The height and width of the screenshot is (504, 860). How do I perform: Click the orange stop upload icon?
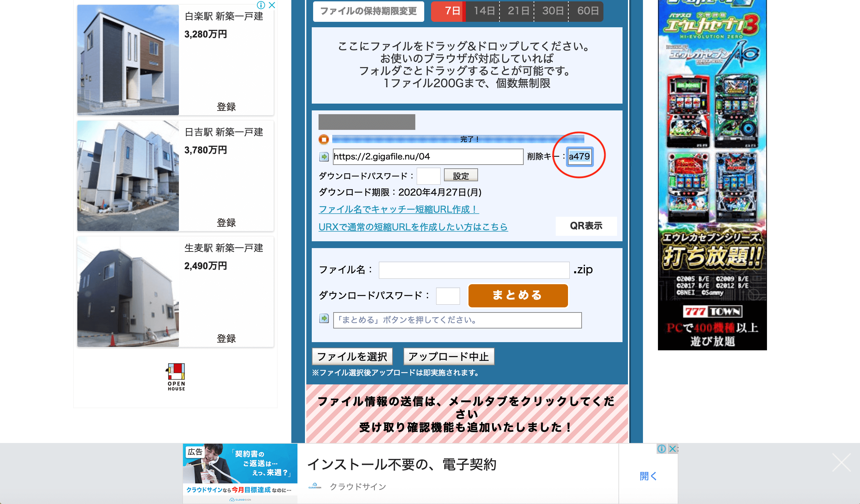pyautogui.click(x=324, y=139)
